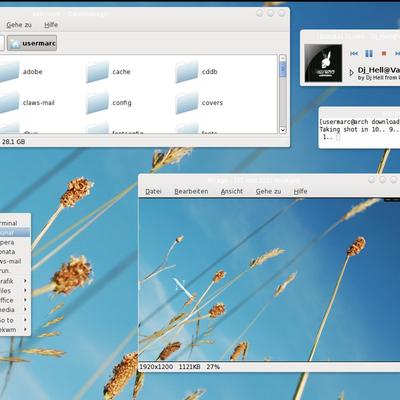The image size is (400, 400).
Task: Launch Sonata from the desktop root menu
Action: click(x=15, y=252)
